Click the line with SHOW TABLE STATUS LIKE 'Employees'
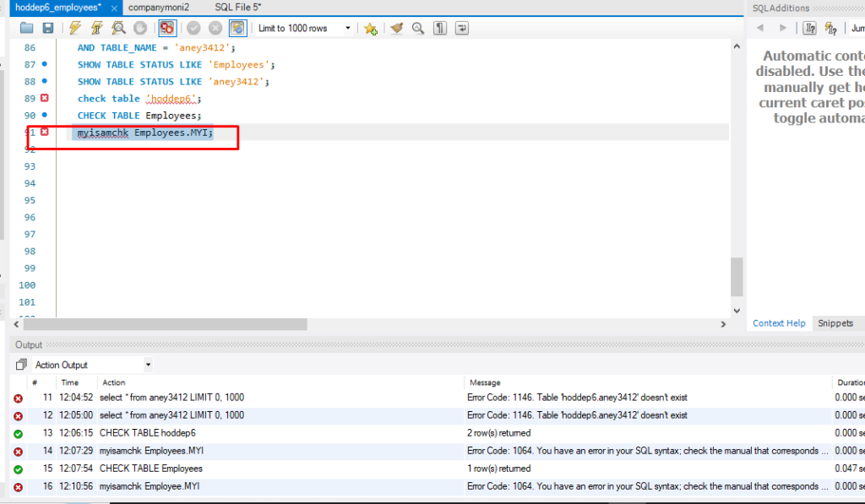The width and height of the screenshot is (865, 504). [x=176, y=65]
